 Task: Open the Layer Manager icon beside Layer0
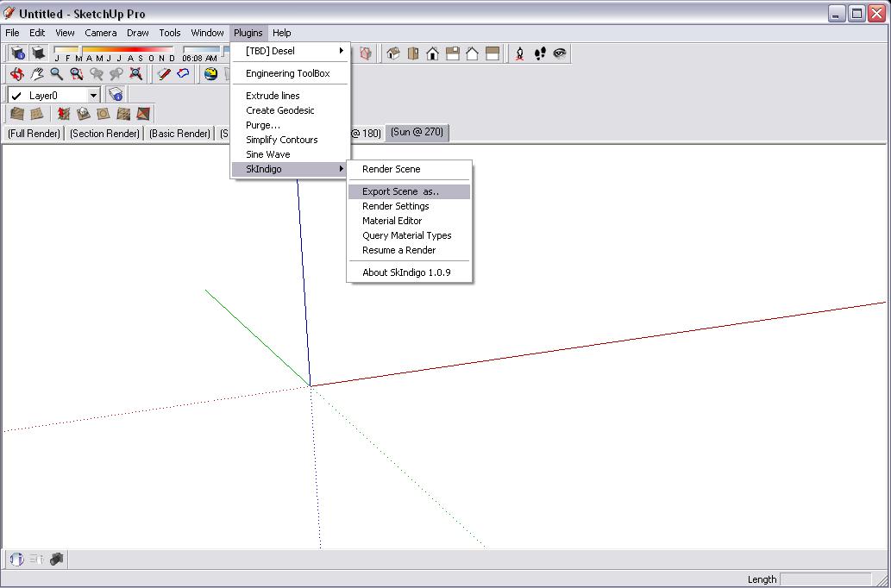[116, 94]
